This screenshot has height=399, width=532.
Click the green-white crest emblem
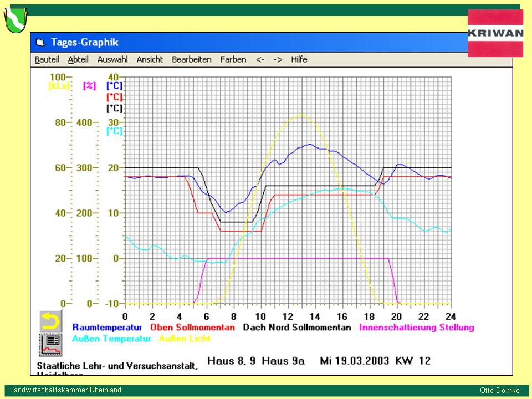coord(16,20)
